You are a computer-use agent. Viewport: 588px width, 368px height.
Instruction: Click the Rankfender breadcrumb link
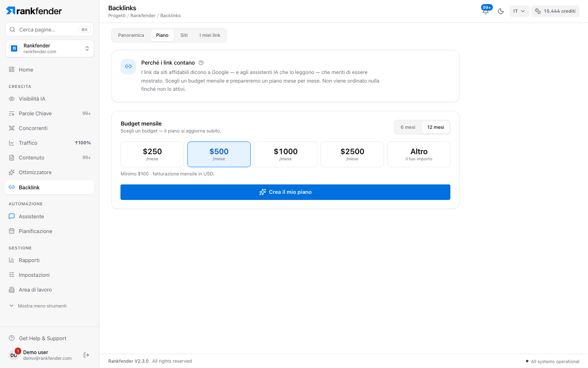(x=143, y=16)
